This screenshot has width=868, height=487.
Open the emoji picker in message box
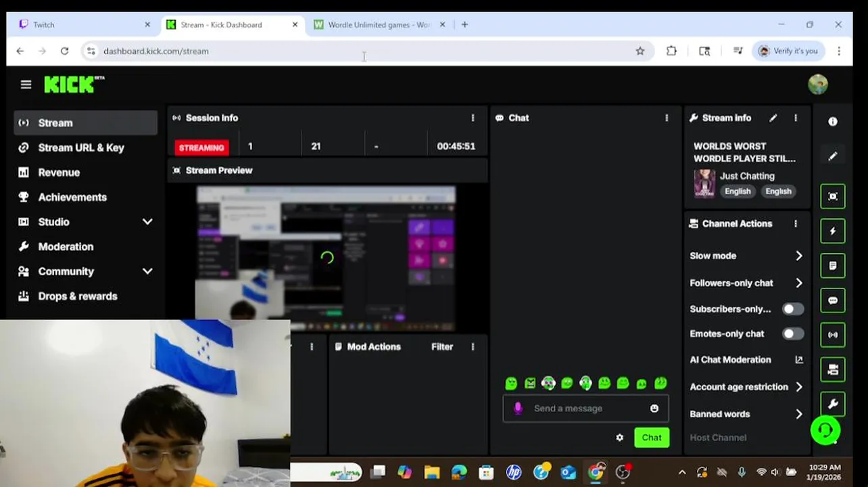pos(654,409)
